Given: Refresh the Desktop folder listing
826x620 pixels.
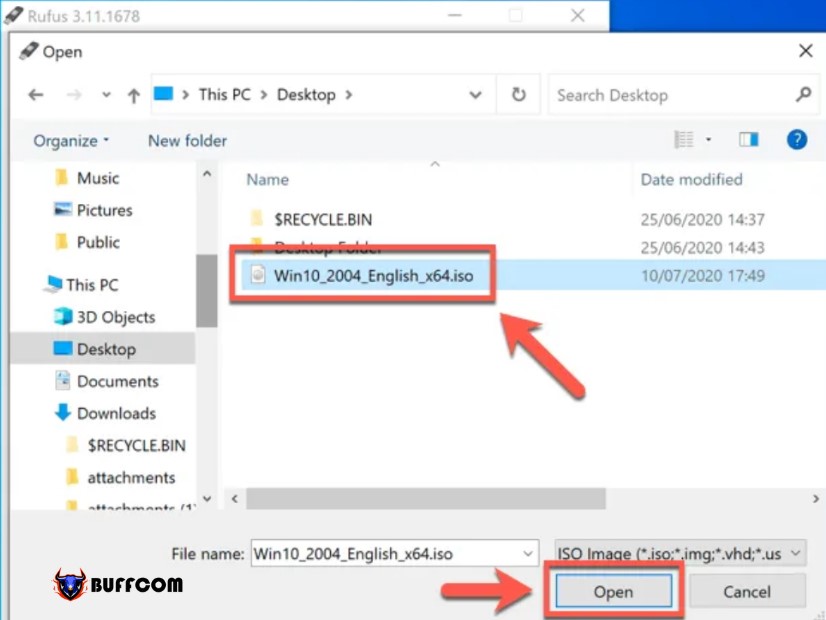Looking at the screenshot, I should (x=518, y=95).
